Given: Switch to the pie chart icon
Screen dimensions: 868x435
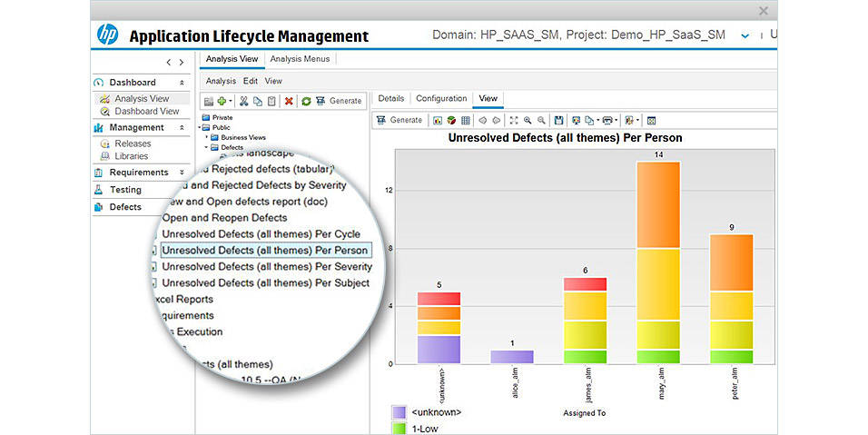Looking at the screenshot, I should click(x=452, y=120).
